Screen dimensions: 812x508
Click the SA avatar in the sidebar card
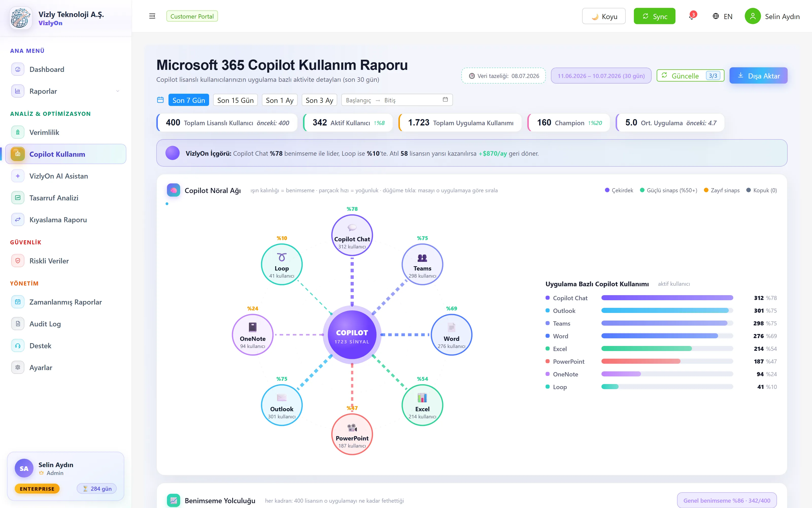coord(24,468)
